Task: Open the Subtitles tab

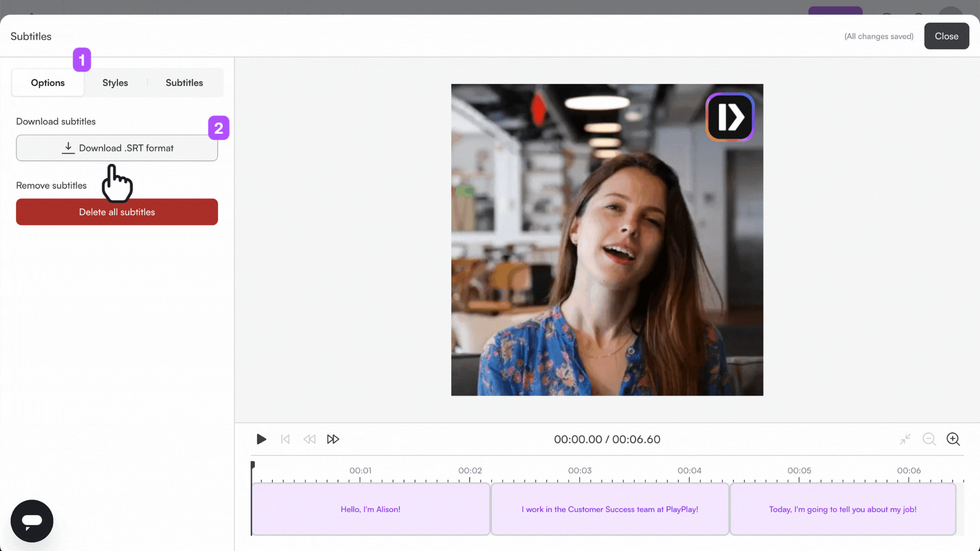Action: (x=184, y=82)
